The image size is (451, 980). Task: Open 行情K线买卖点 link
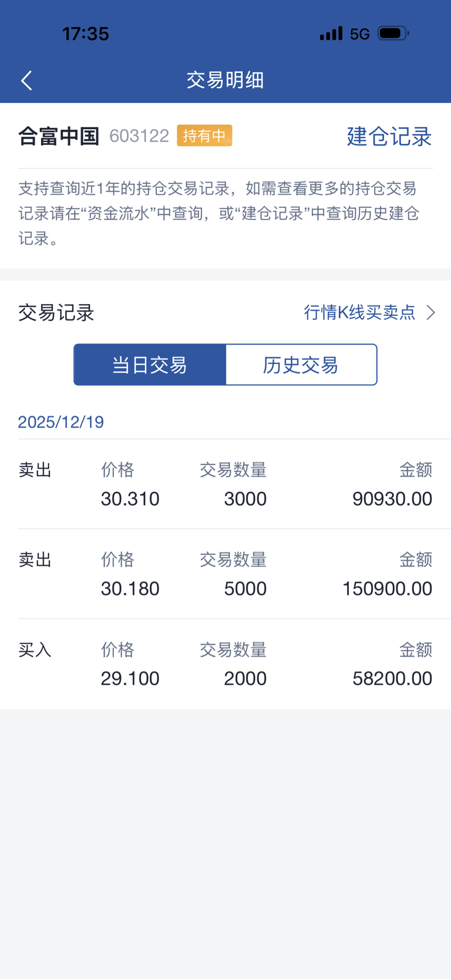pos(359,312)
